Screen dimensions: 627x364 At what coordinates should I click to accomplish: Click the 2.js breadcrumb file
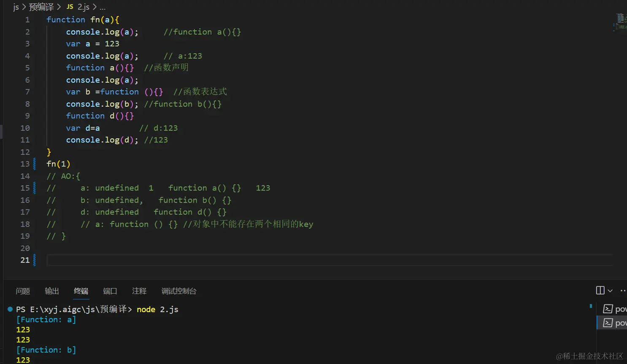tap(78, 7)
